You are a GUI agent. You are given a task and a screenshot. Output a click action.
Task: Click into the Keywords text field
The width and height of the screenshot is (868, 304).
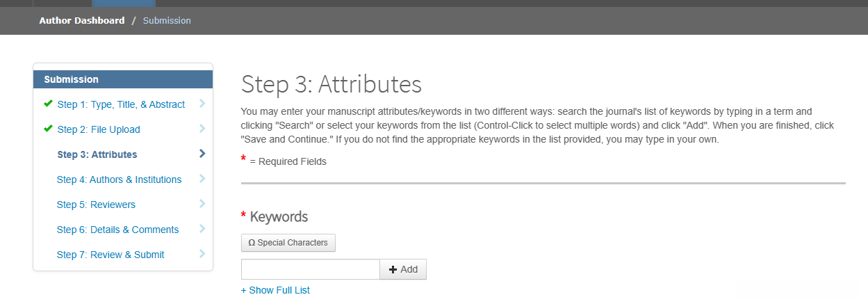[310, 269]
